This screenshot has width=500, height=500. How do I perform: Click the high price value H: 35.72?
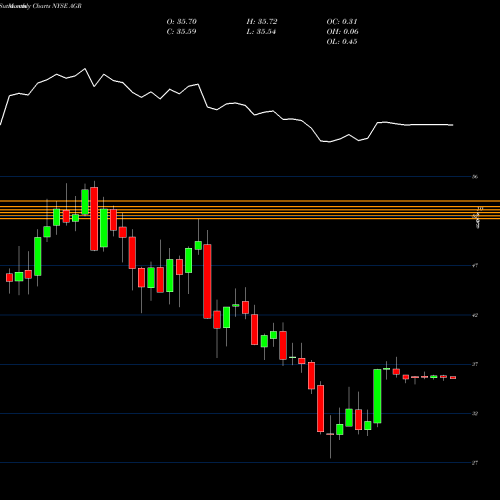click(x=262, y=22)
